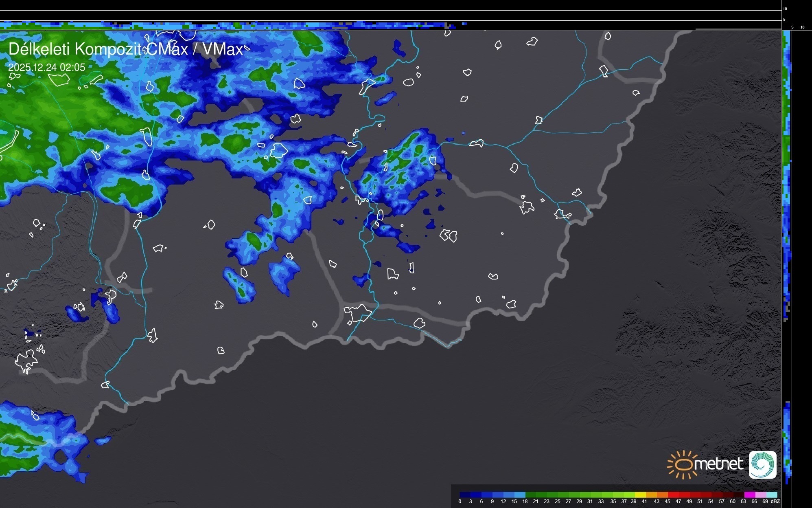Click the teal swirl logo icon
The width and height of the screenshot is (812, 508).
(x=762, y=465)
